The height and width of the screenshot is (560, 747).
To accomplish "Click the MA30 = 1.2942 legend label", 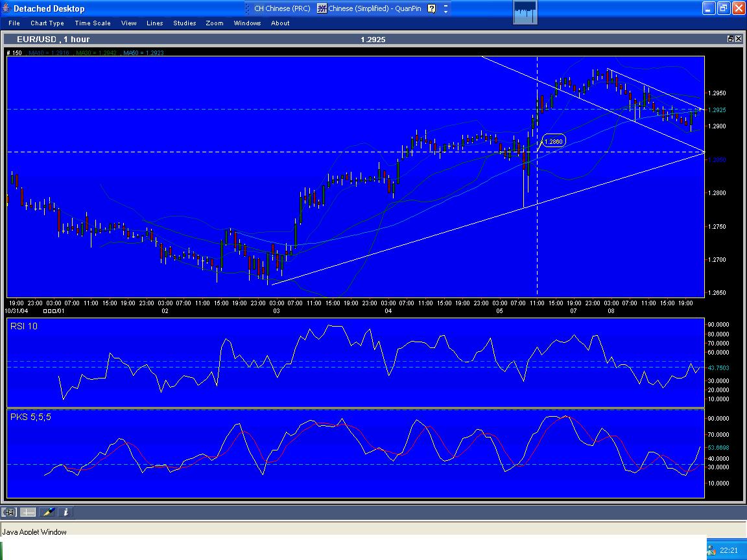I will (x=96, y=53).
